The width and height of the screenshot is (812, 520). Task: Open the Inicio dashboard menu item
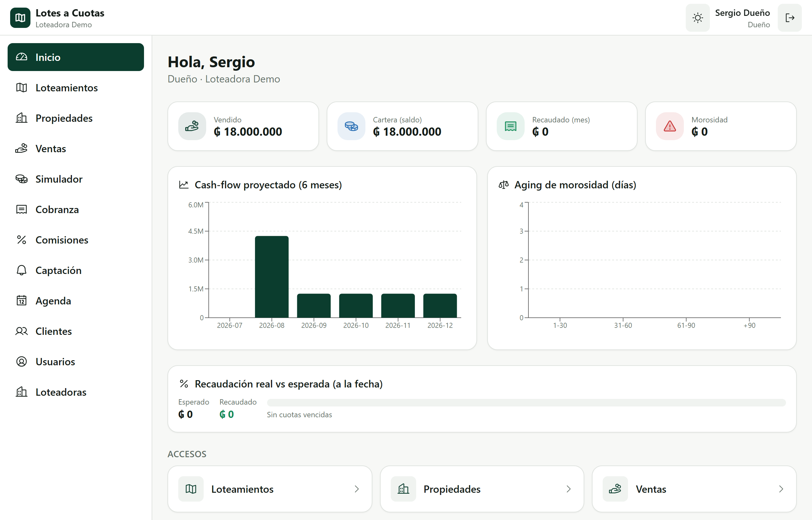click(x=76, y=57)
